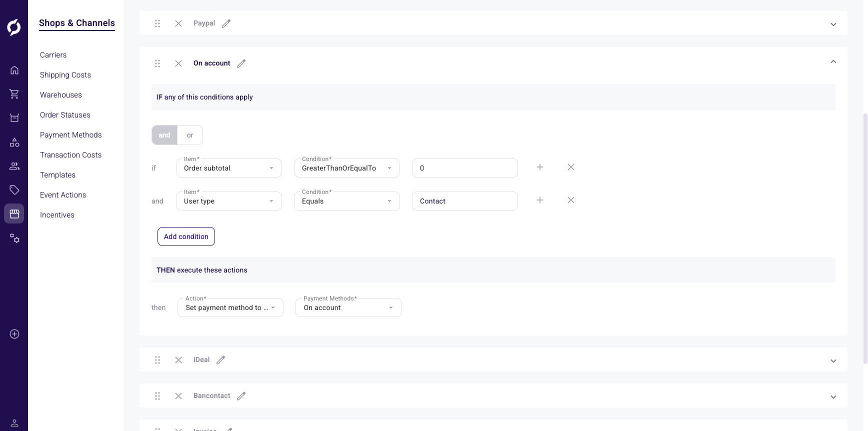Open the Payment Methods On account dropdown
Image resolution: width=868 pixels, height=431 pixels.
[348, 307]
